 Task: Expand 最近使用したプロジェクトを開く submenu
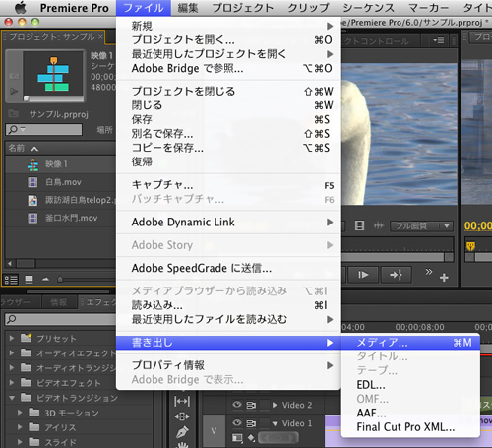(x=228, y=54)
